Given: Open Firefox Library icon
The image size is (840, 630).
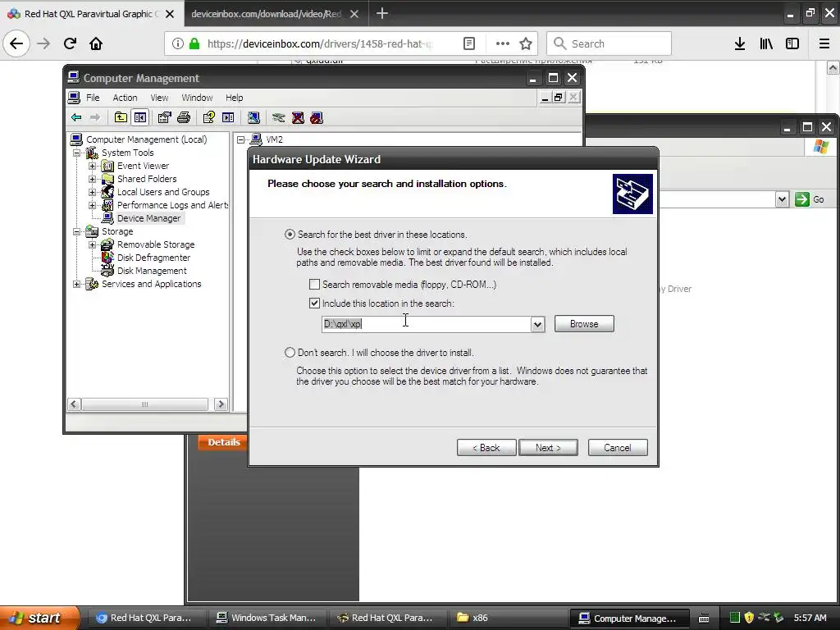Looking at the screenshot, I should [x=766, y=43].
